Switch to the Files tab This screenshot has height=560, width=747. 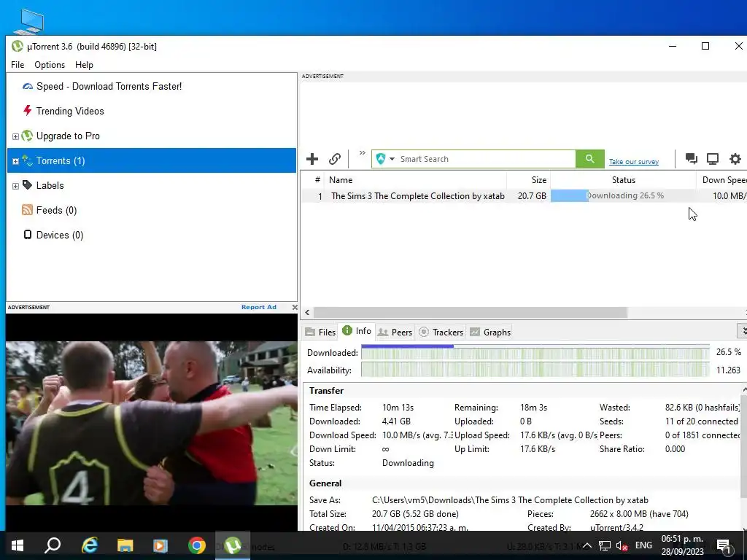320,332
